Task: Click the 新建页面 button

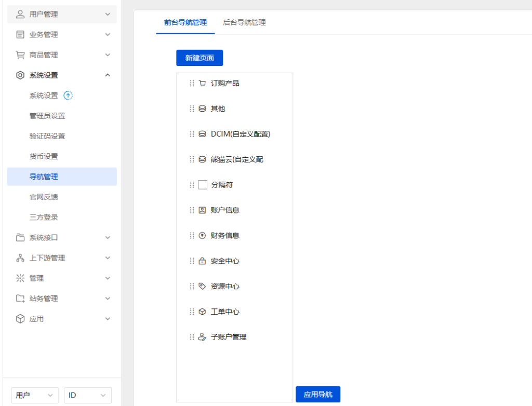Action: [199, 58]
